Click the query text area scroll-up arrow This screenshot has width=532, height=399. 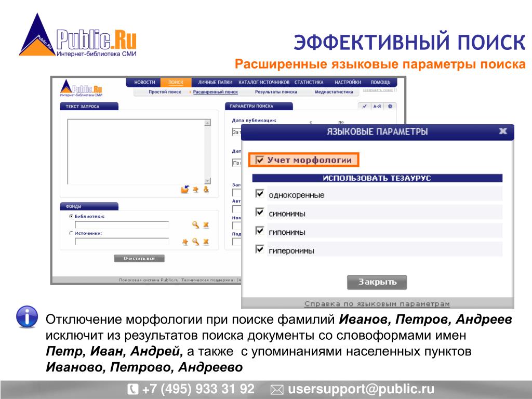pos(208,123)
